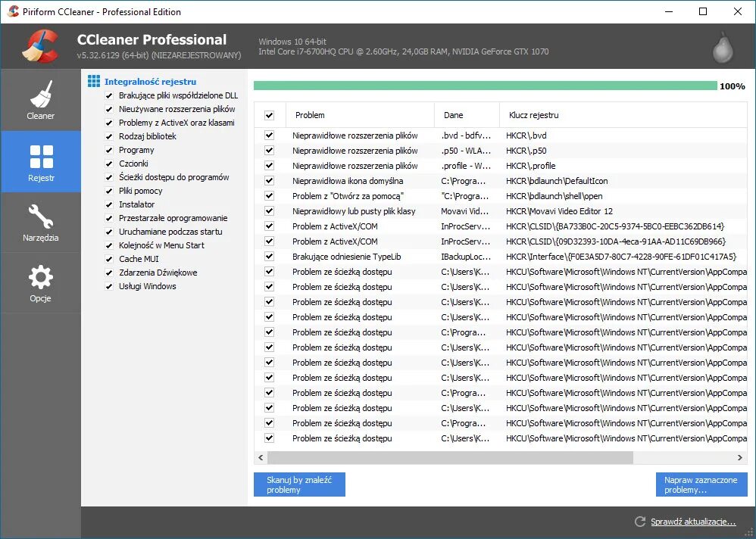Click the Piriform pear logo icon
756x539 pixels.
click(723, 47)
